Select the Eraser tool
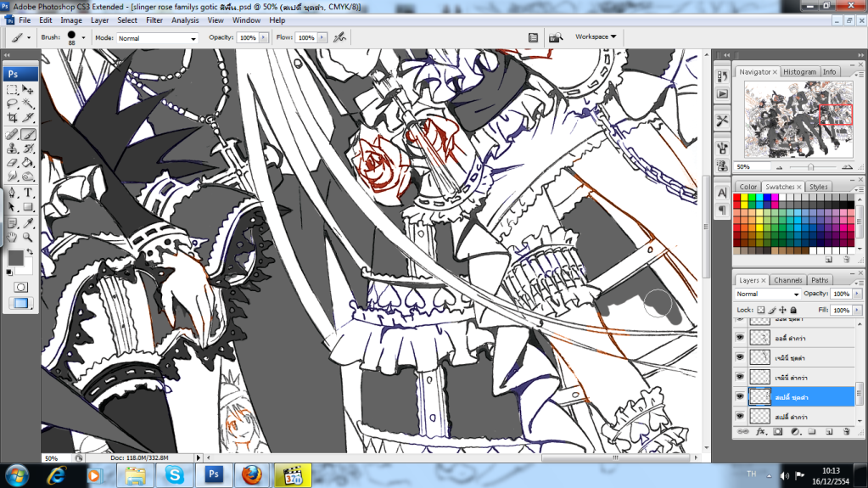 [x=12, y=163]
